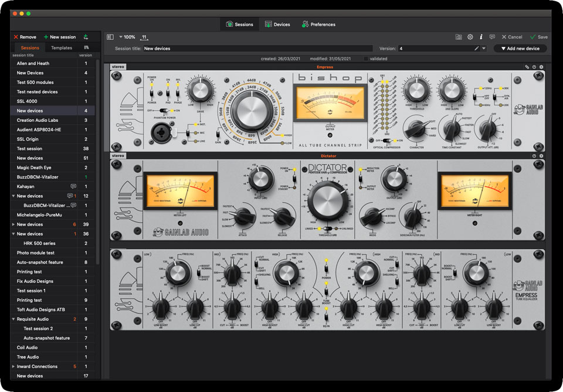Click the Empress stereo tag
The image size is (563, 392).
pyautogui.click(x=118, y=67)
